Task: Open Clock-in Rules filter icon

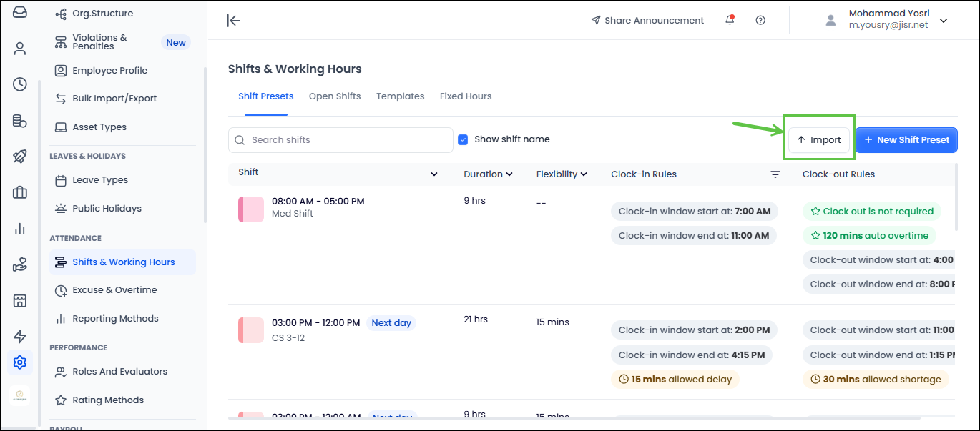Action: [x=775, y=174]
